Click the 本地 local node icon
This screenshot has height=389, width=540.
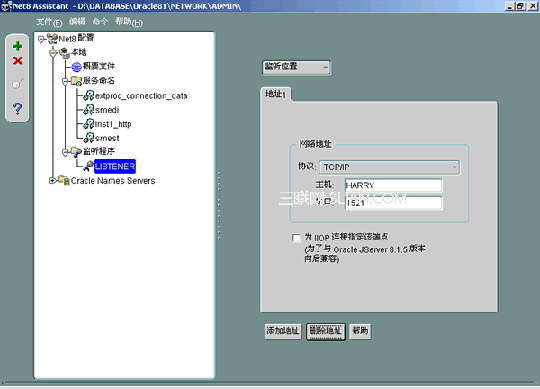(x=64, y=53)
